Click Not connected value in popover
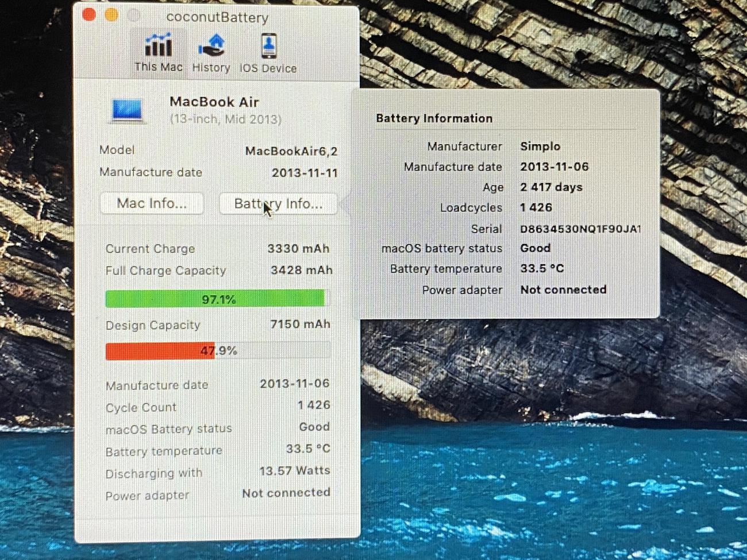This screenshot has width=747, height=560. 563,289
